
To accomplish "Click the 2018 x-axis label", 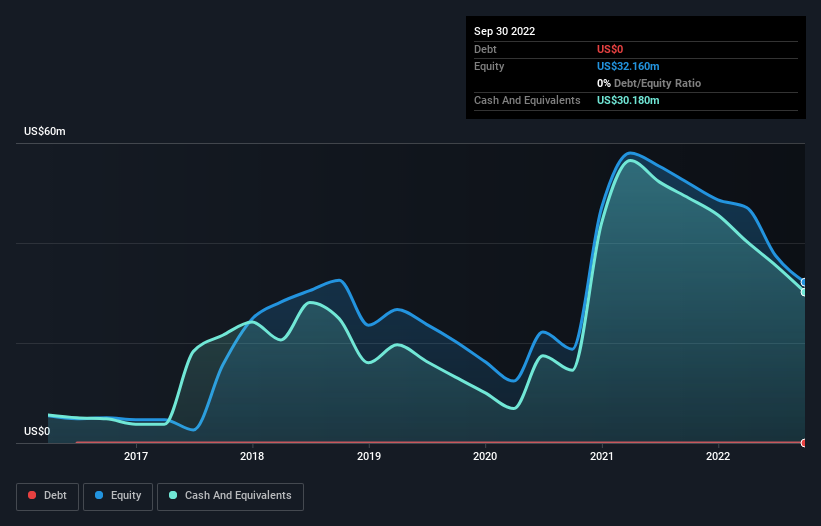I will pos(252,456).
